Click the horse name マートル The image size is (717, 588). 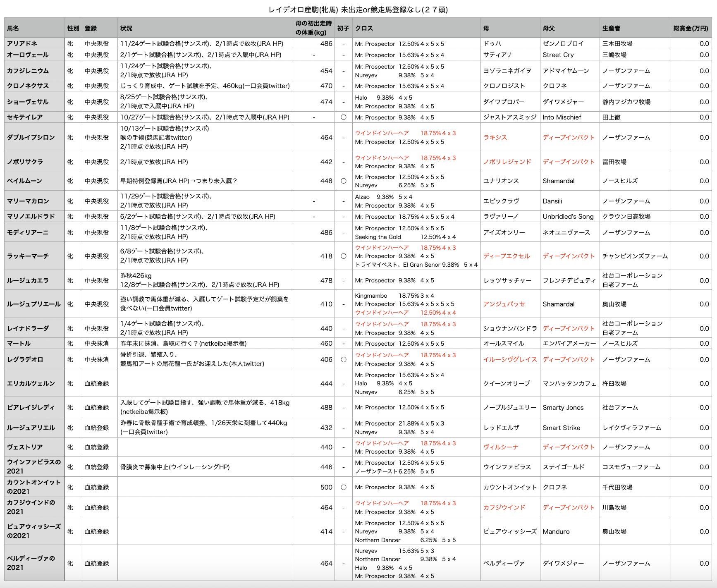coord(19,343)
